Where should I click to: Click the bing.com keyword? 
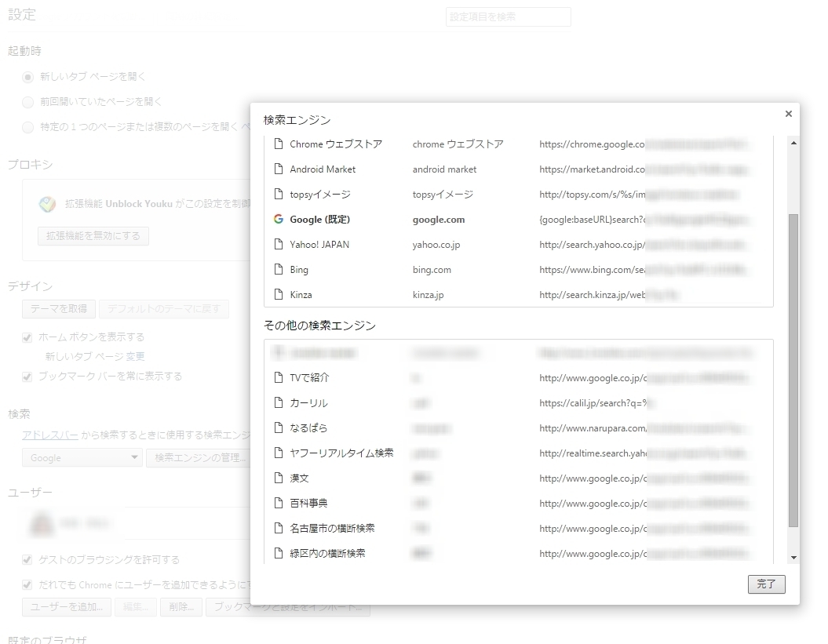coord(432,270)
